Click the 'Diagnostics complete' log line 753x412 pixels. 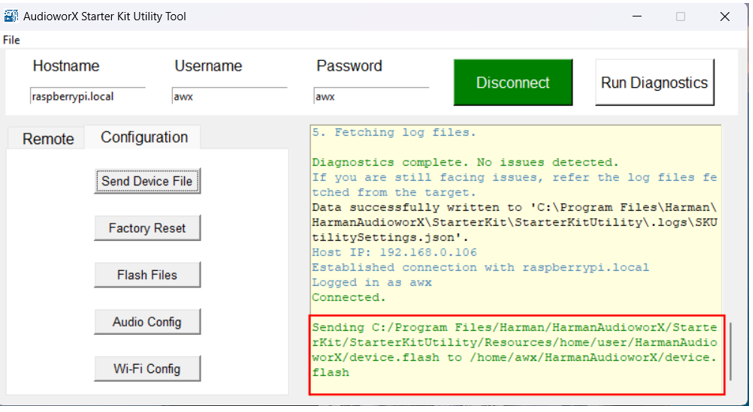[465, 162]
